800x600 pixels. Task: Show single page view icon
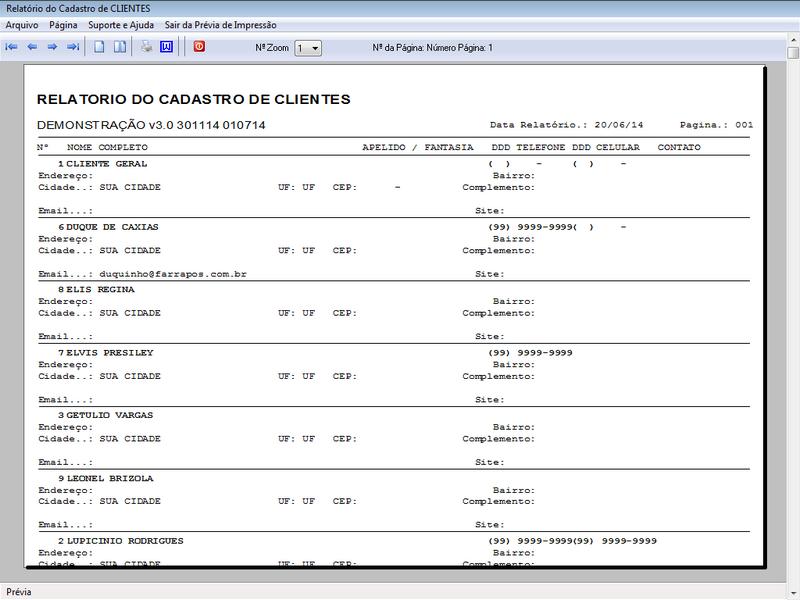click(99, 47)
